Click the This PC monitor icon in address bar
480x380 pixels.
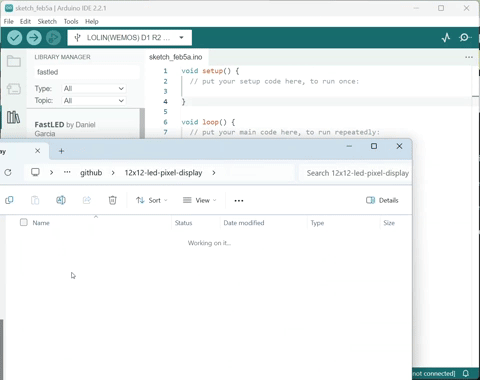point(35,172)
